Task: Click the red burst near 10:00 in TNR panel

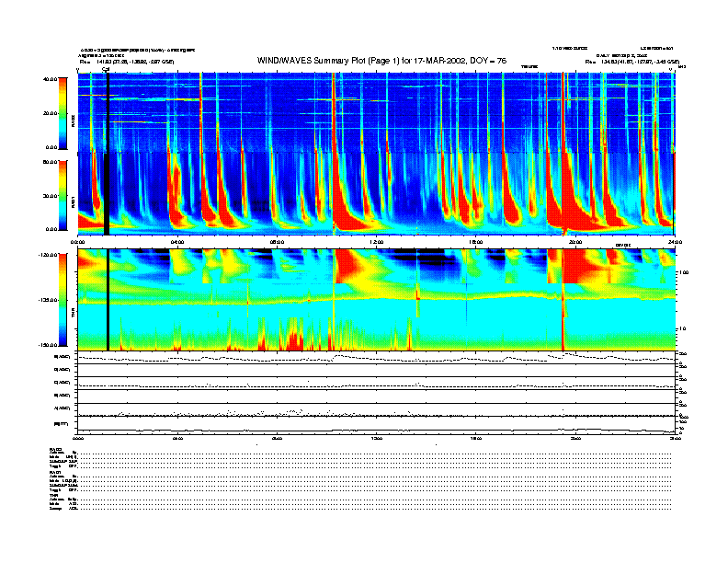Action: (348, 266)
